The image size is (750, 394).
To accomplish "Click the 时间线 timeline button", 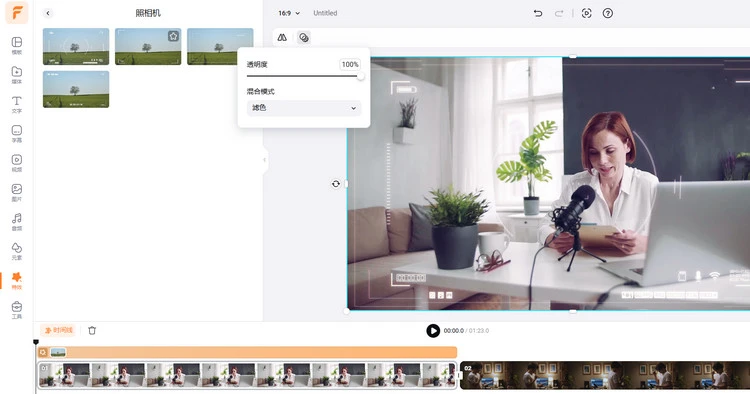I will (58, 330).
